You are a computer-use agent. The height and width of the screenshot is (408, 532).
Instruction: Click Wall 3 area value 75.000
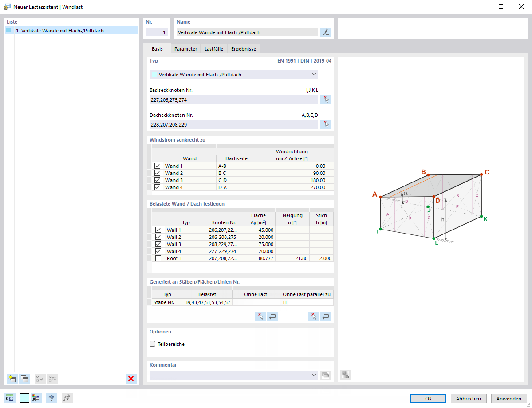click(x=258, y=244)
